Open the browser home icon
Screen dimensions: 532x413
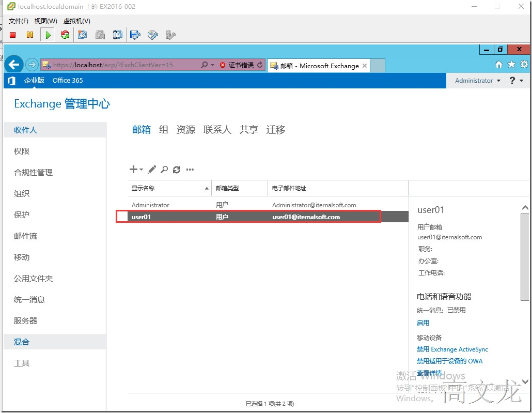point(499,65)
